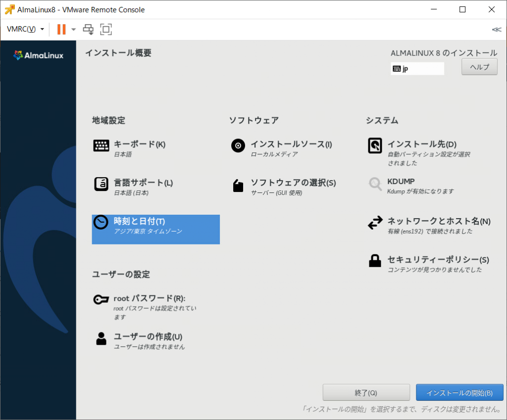507x420 pixels.
Task: Minimize the VMware Remote Console window
Action: pos(434,9)
